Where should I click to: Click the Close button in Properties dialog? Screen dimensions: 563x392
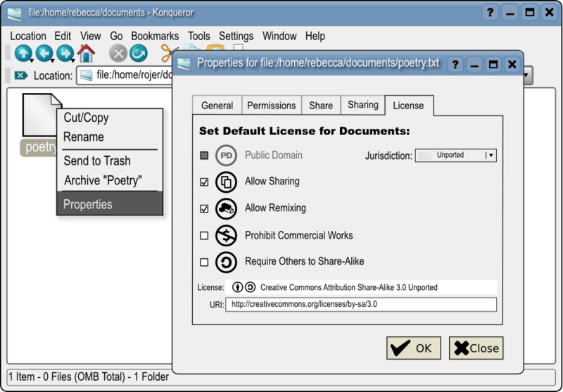pyautogui.click(x=476, y=348)
